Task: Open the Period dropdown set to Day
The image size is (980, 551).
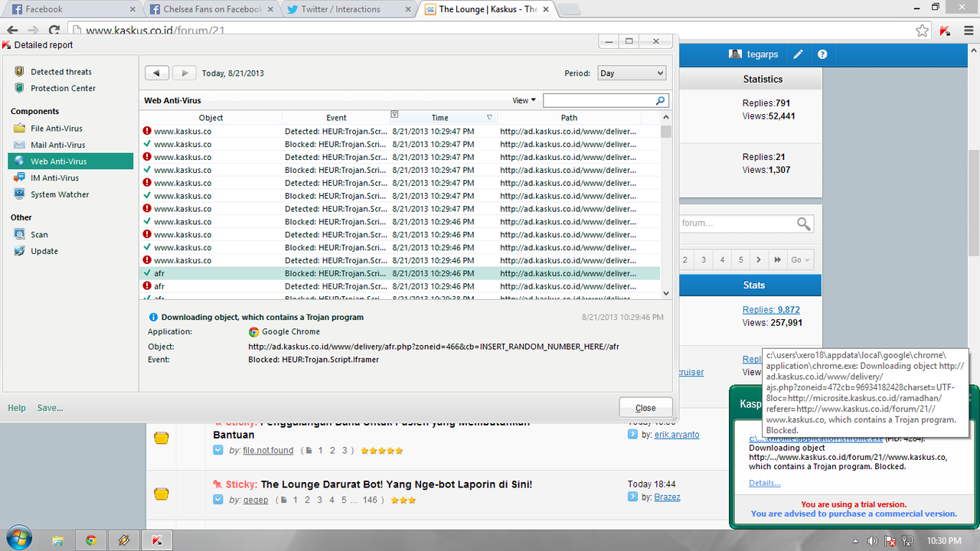Action: 631,73
